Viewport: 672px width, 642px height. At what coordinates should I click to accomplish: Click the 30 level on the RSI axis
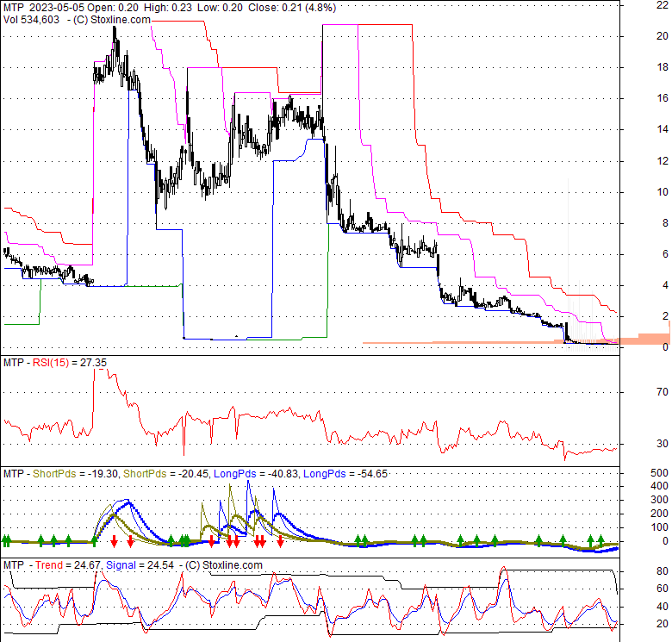click(x=662, y=444)
